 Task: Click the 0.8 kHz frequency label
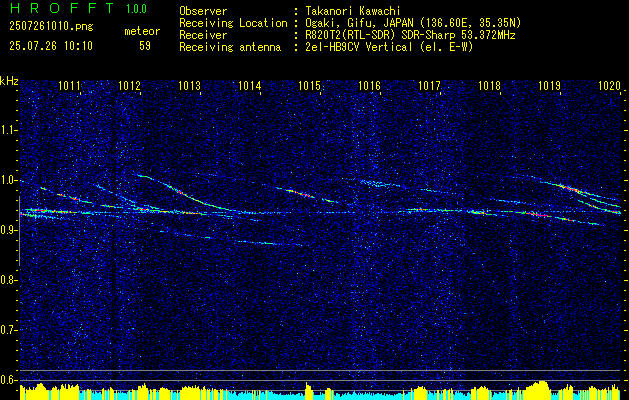[x=7, y=280]
